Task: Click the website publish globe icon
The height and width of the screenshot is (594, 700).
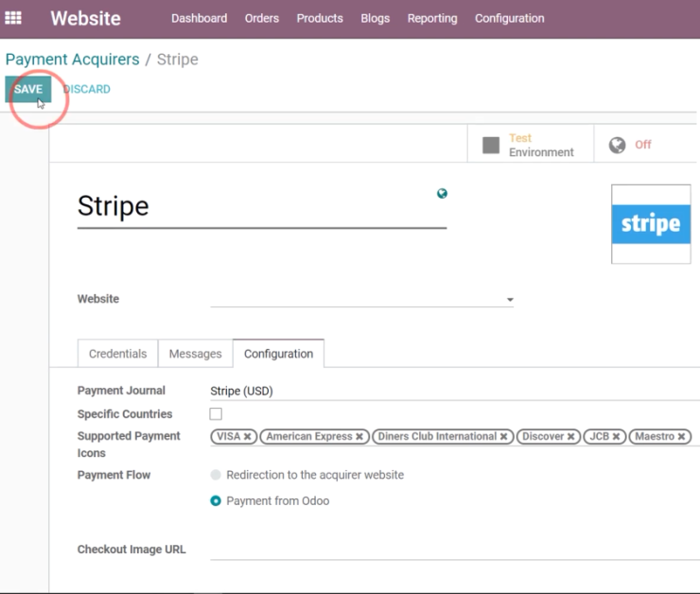Action: point(618,145)
